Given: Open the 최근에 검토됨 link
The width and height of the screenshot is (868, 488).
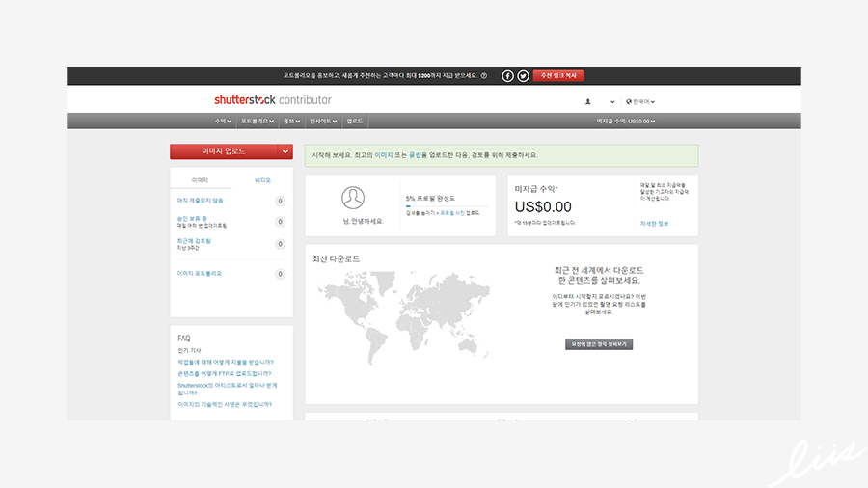Looking at the screenshot, I should pos(194,241).
